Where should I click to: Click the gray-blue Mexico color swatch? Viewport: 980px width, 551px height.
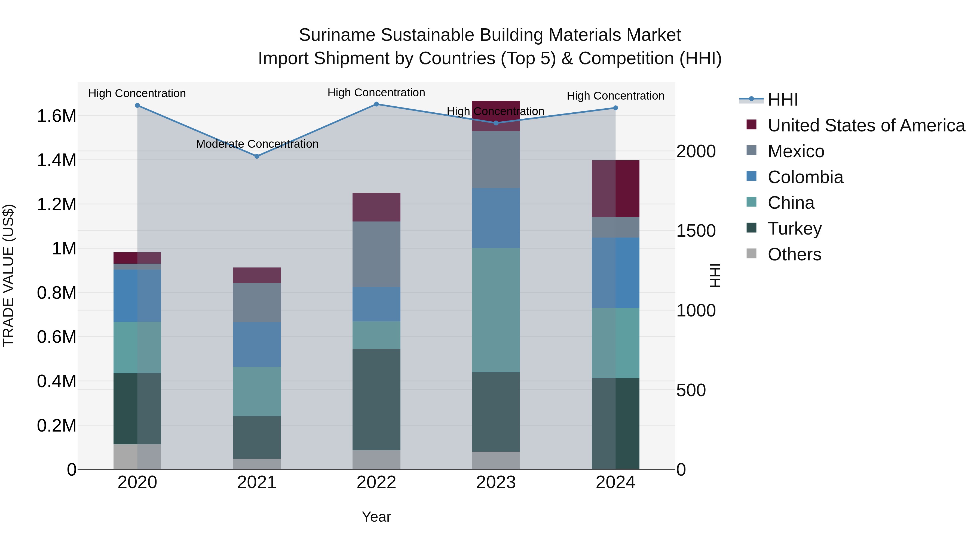point(751,150)
